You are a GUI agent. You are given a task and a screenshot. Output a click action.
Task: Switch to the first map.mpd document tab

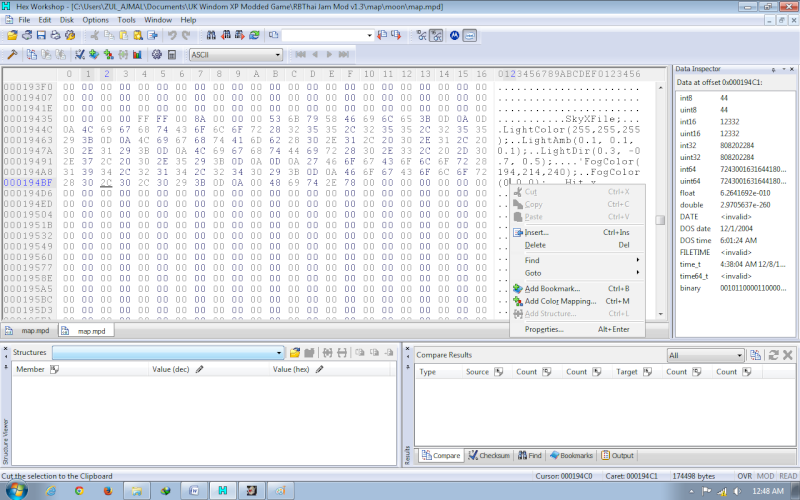pos(29,331)
